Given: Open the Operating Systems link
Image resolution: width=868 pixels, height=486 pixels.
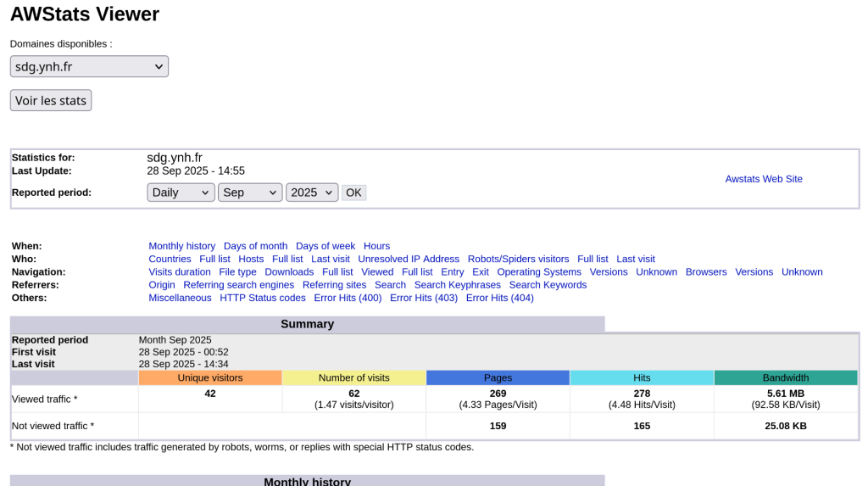Looking at the screenshot, I should 539,272.
